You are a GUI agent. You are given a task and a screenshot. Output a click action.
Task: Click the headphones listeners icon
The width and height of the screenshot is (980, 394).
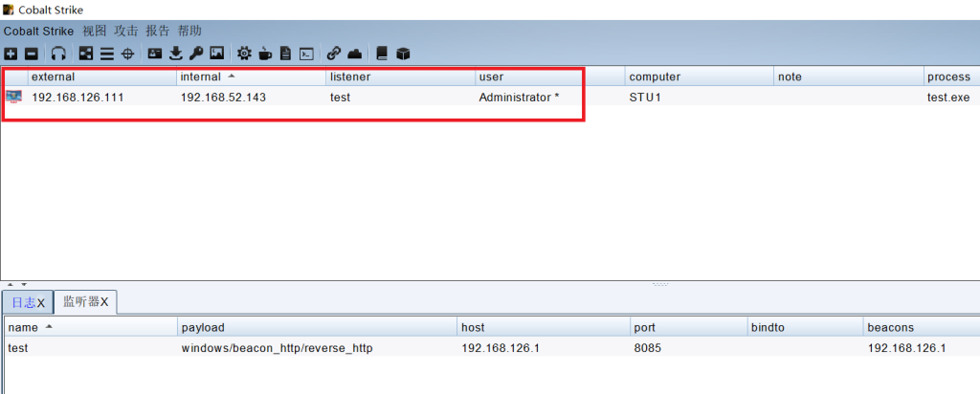[58, 54]
